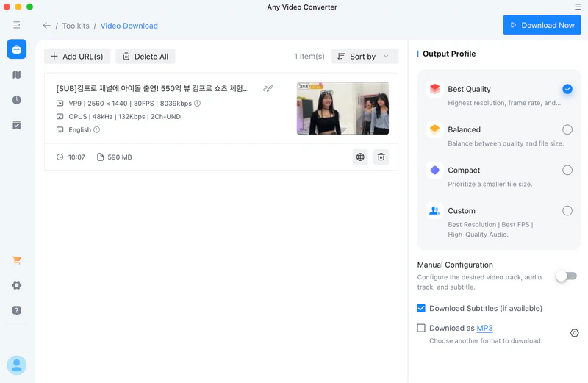Click the edit link icon beside title
The width and height of the screenshot is (588, 383).
(x=268, y=89)
